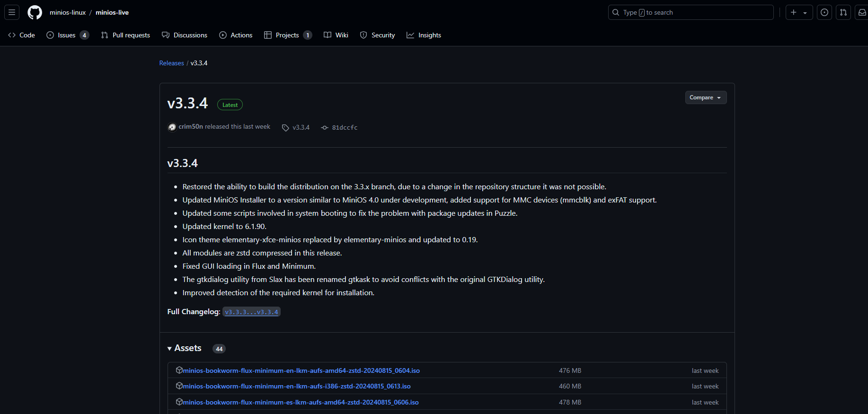
Task: Click the commit 81dccfc icon link
Action: [325, 128]
